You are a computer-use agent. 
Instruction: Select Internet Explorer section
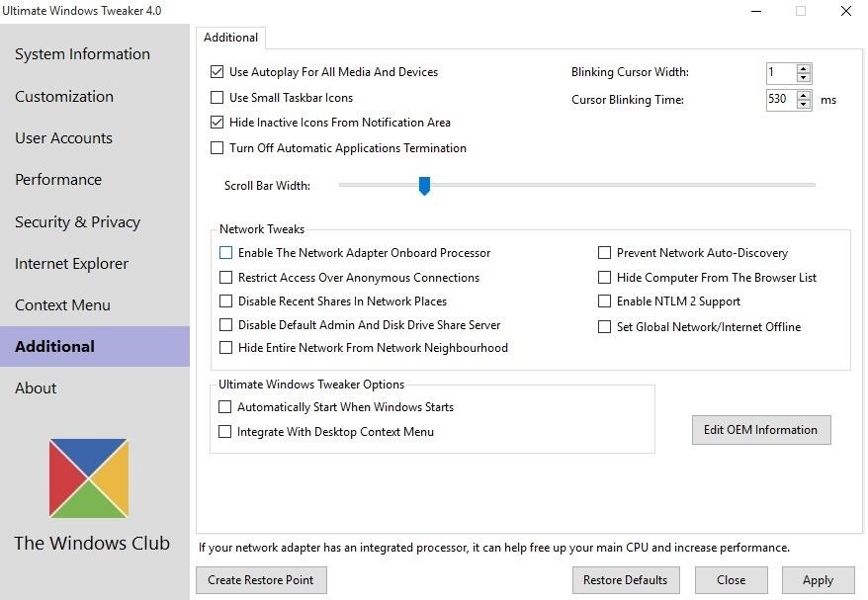(71, 264)
